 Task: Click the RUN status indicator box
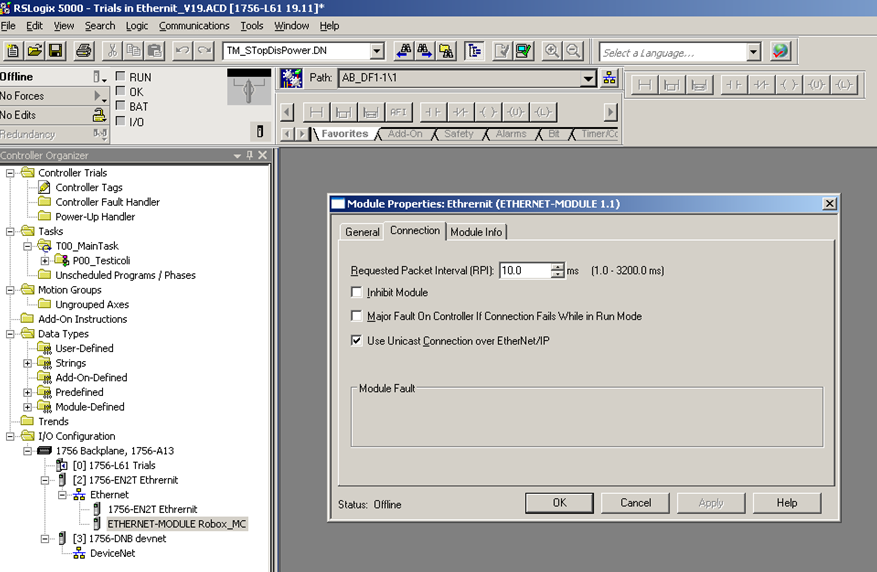coord(120,76)
